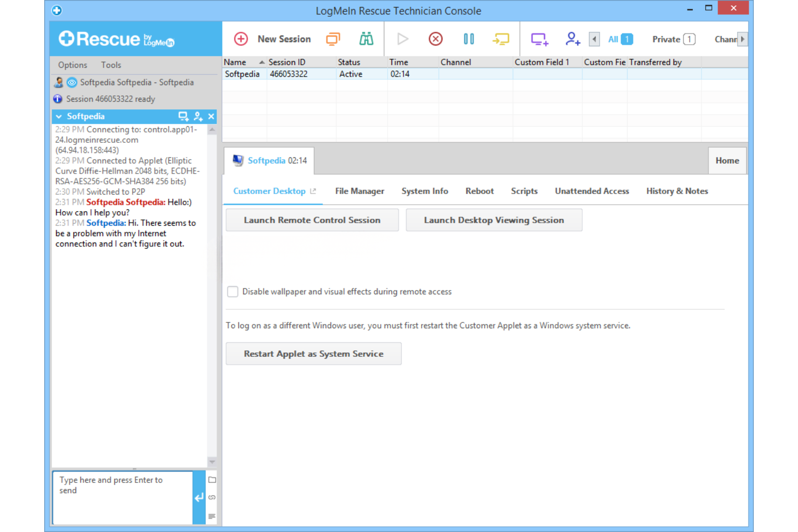Click the yellow transfer session monitor icon

point(501,39)
